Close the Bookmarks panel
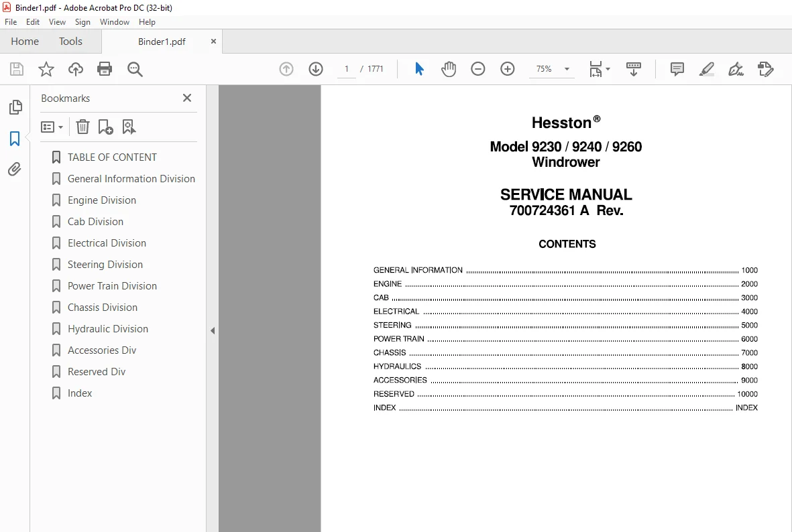 tap(187, 98)
